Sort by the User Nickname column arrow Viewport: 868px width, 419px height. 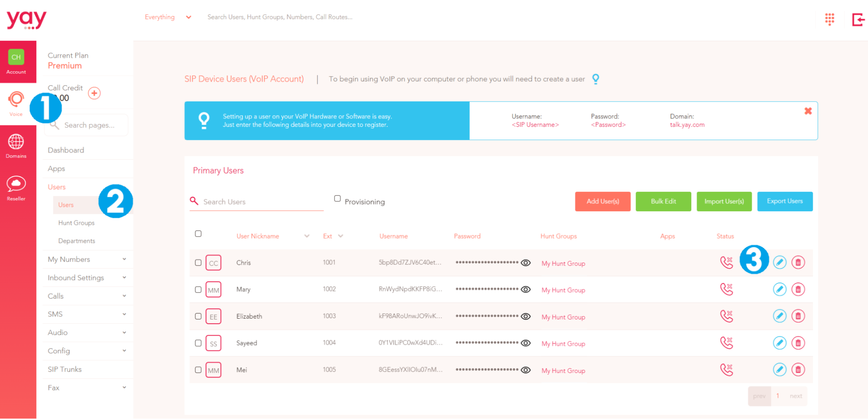307,236
